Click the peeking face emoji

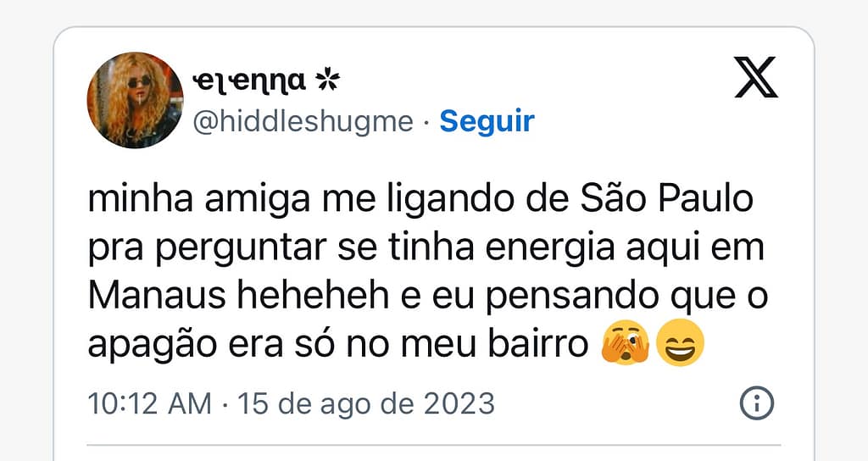(625, 347)
